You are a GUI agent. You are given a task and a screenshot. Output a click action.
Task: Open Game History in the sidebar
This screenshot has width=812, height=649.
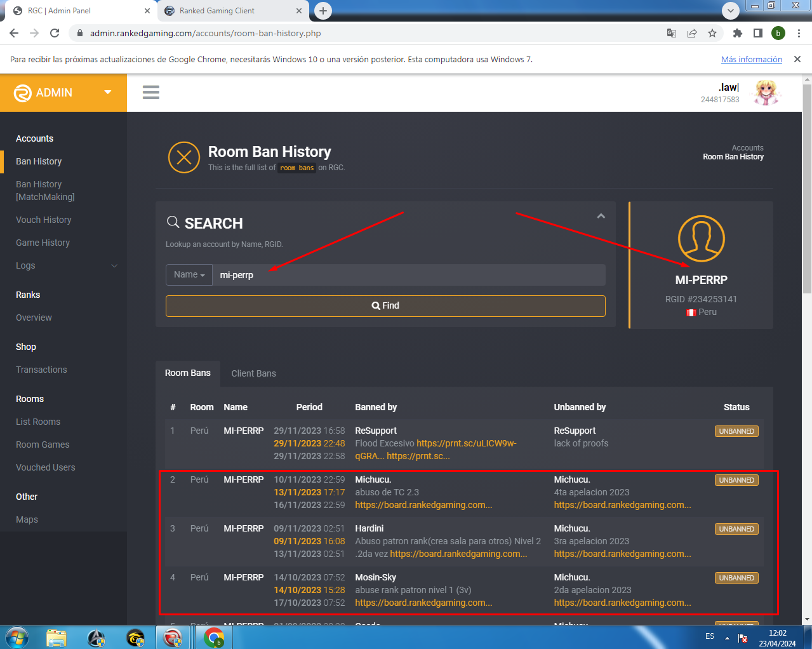tap(43, 243)
